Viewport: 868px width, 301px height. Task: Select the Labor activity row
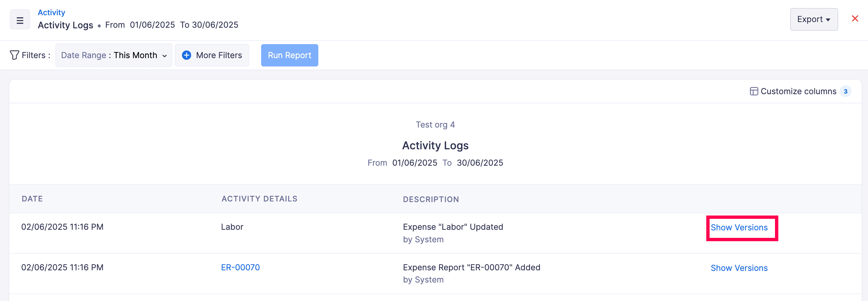[x=232, y=227]
